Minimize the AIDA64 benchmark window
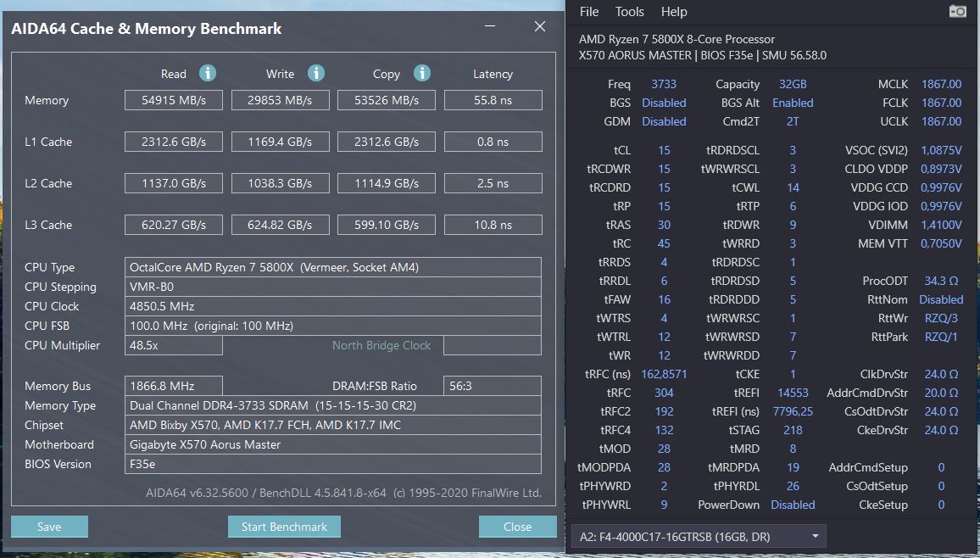 pyautogui.click(x=490, y=26)
